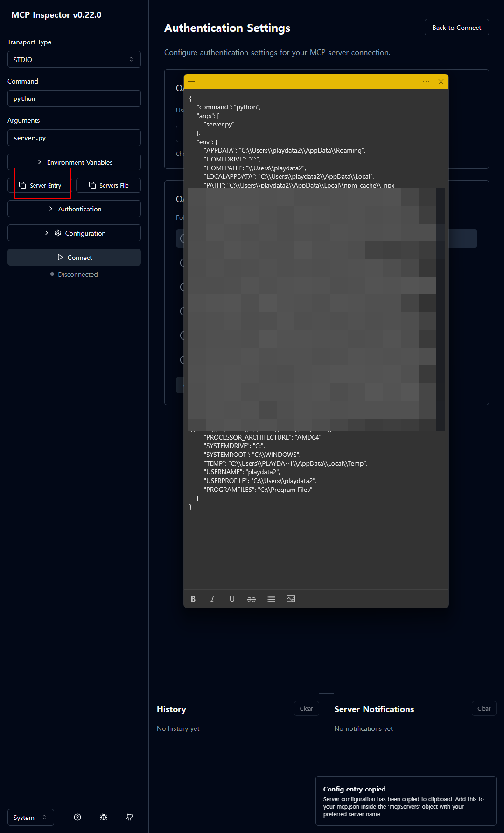504x833 pixels.
Task: Click the MCP Inspector v0.22.0 title
Action: [x=56, y=14]
